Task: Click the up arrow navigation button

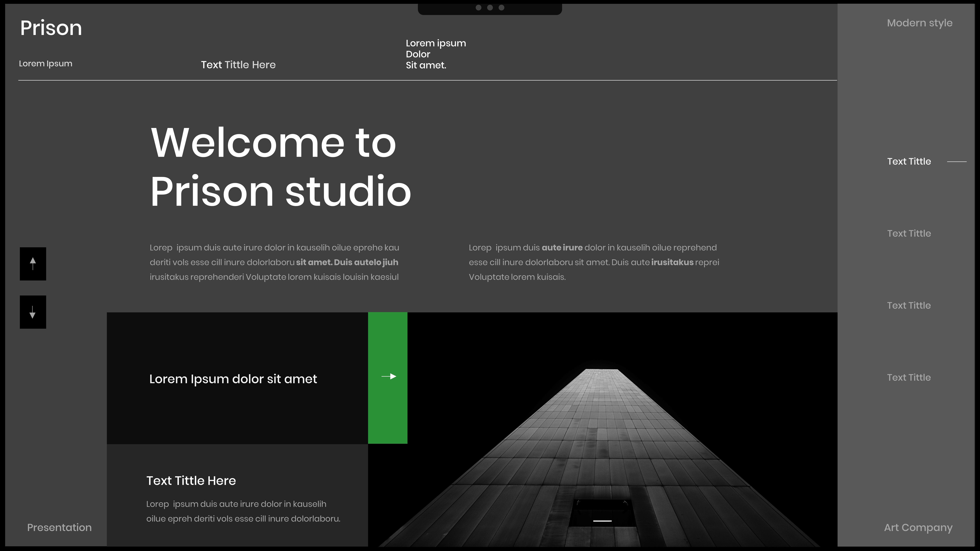Action: tap(33, 264)
